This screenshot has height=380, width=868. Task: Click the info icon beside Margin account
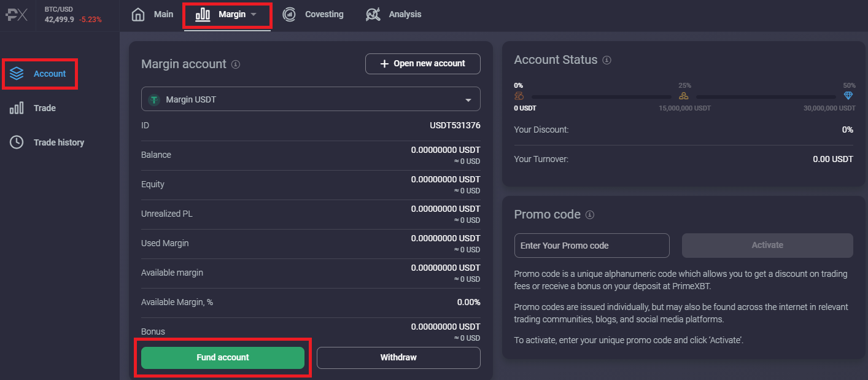point(236,64)
